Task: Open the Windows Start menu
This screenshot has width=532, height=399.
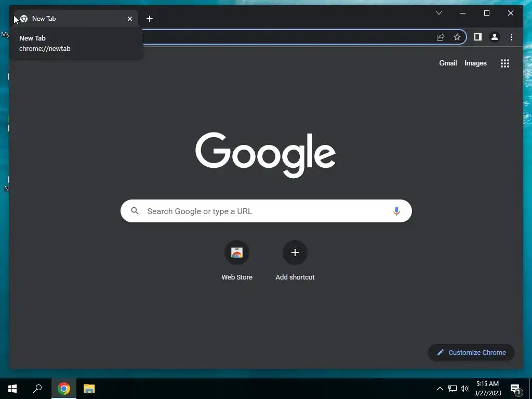Action: pos(12,389)
